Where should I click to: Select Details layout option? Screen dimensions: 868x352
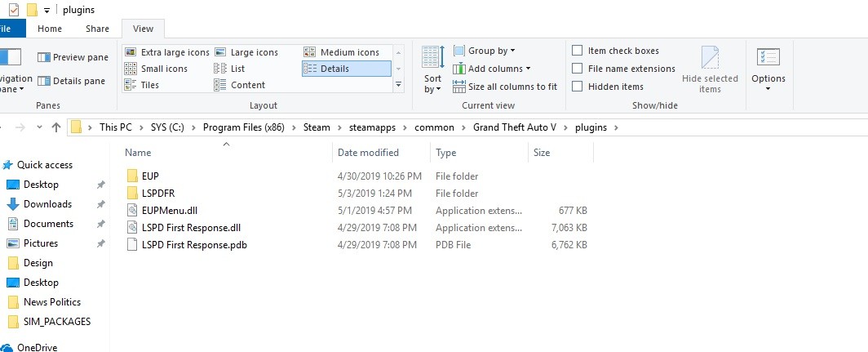point(347,69)
